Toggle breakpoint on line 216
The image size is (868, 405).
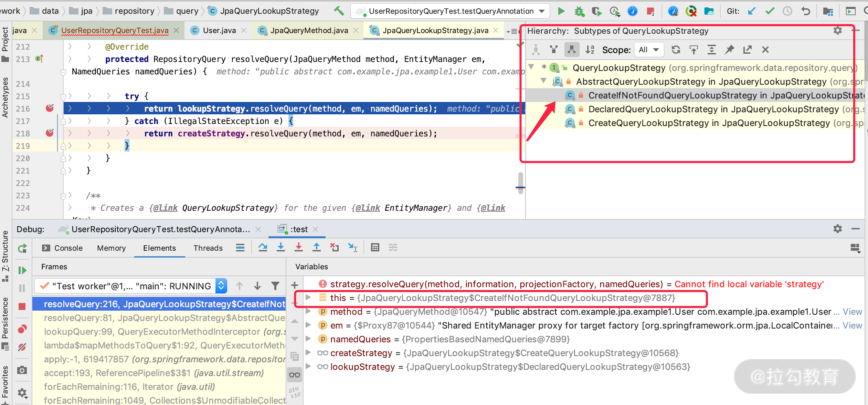tap(50, 108)
